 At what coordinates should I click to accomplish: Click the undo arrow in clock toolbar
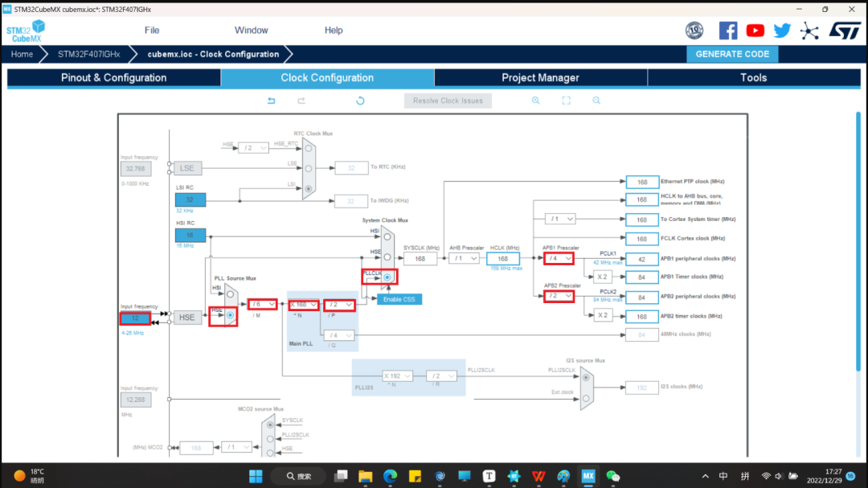coord(272,100)
